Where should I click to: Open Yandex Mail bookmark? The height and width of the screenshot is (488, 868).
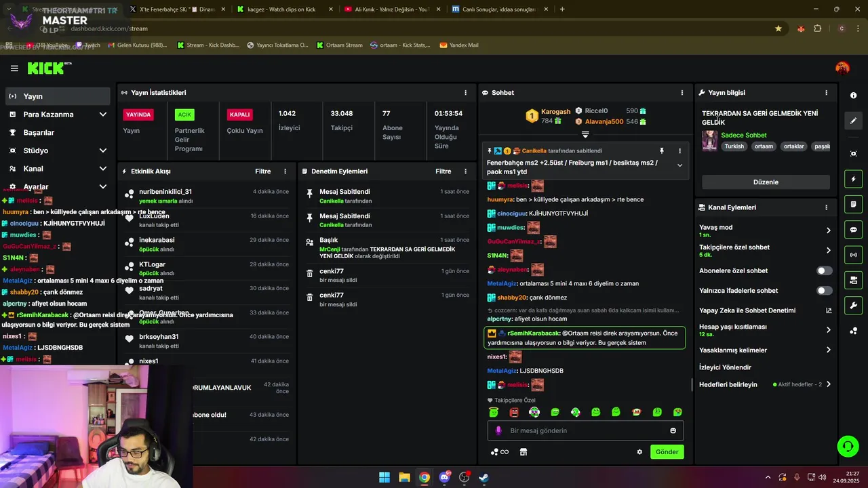tap(459, 45)
